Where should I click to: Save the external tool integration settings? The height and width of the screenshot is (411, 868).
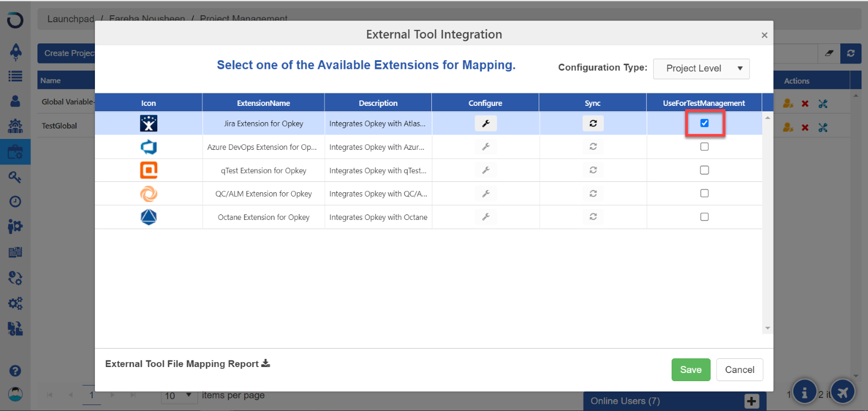point(691,370)
